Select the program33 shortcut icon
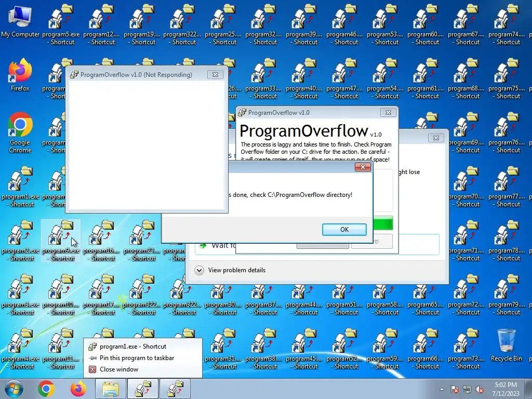The image size is (532, 399). click(x=263, y=79)
